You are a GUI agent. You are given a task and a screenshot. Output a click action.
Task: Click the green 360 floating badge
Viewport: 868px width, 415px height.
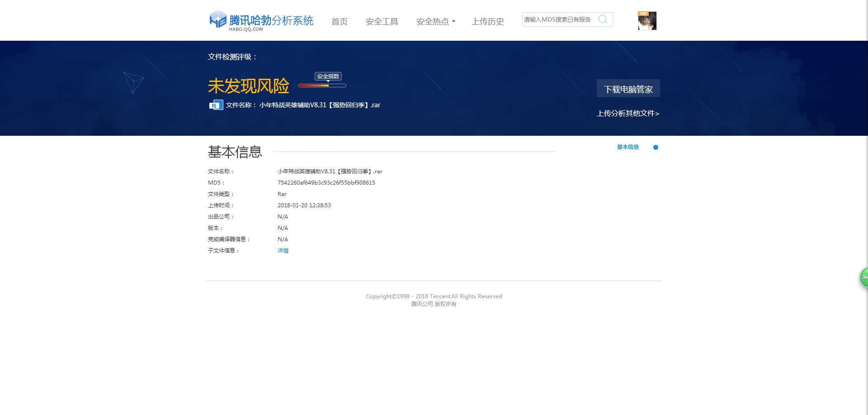(863, 277)
